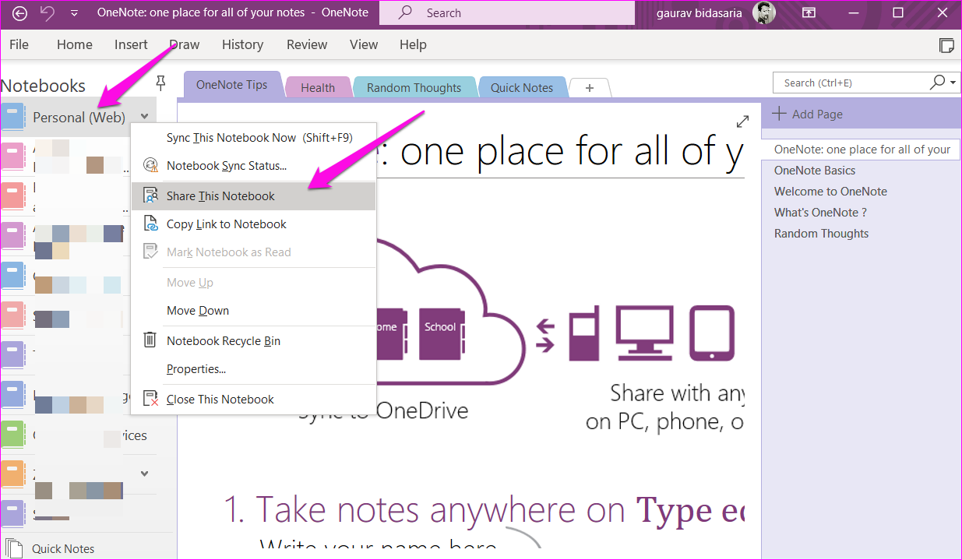Click the Quick Notes pages icon at bottom
Image resolution: width=962 pixels, height=560 pixels.
[14, 548]
